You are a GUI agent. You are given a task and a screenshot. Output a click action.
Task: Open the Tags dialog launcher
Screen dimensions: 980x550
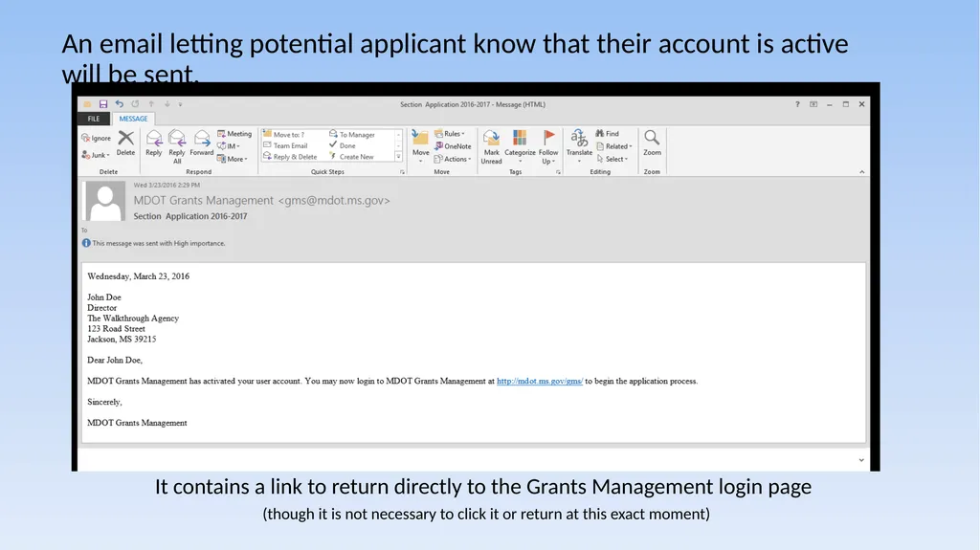tap(558, 172)
